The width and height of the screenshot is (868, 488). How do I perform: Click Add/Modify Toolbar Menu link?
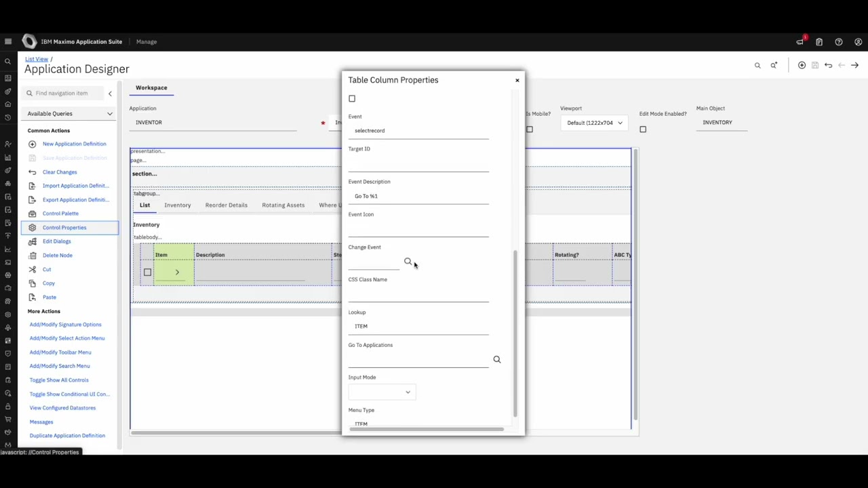60,352
